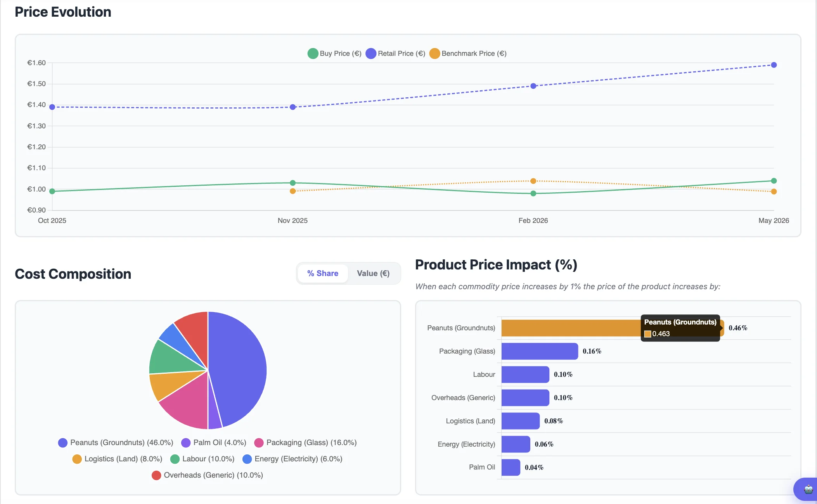The width and height of the screenshot is (817, 504).
Task: Toggle Benchmark Price (€) legend series
Action: click(x=468, y=54)
